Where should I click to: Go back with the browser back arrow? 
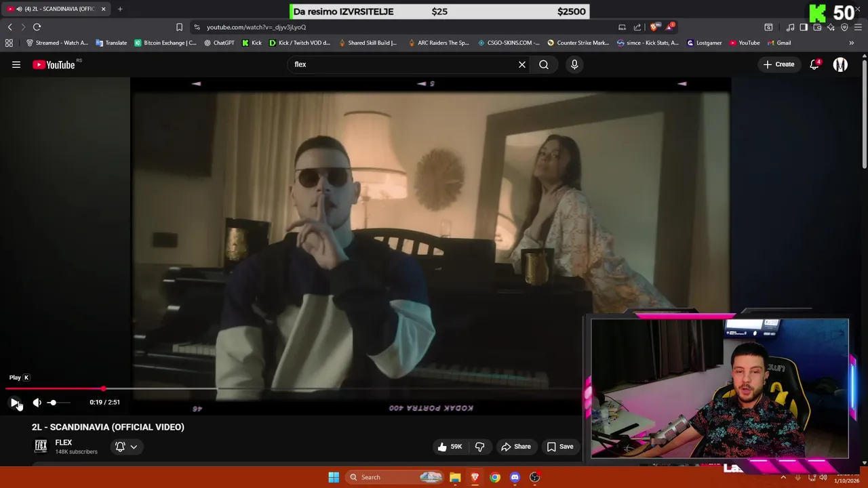tap(9, 27)
